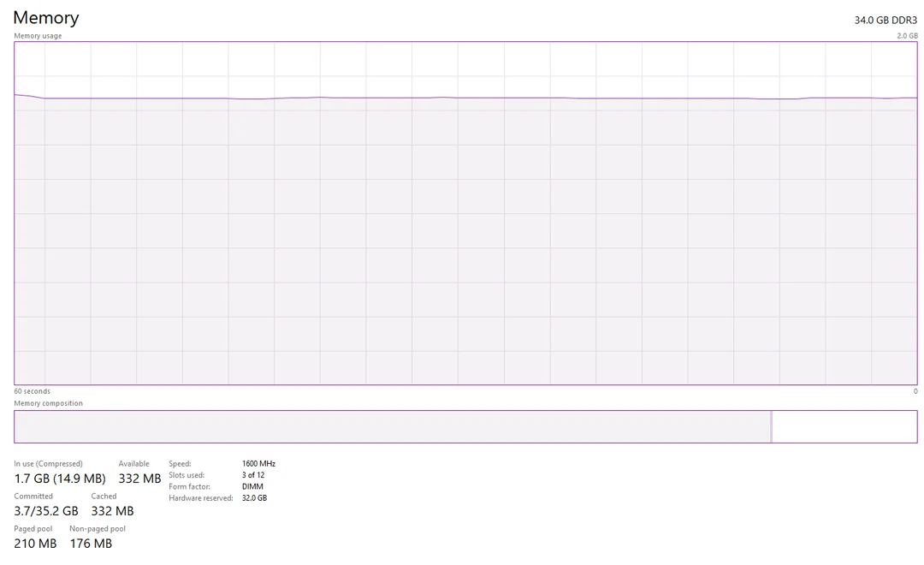Click the Slots used 3 of 12 label
Image resolution: width=924 pixels, height=565 pixels.
pyautogui.click(x=255, y=474)
